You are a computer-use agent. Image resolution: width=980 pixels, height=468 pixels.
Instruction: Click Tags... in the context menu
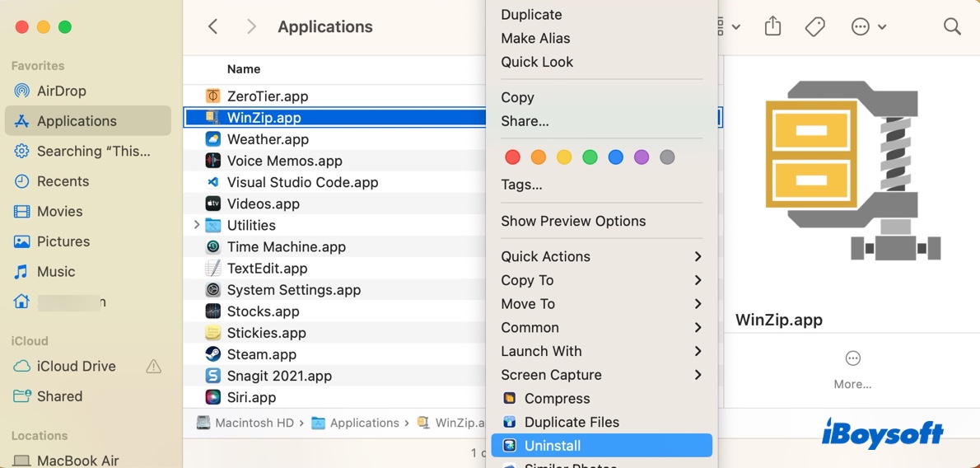click(521, 185)
